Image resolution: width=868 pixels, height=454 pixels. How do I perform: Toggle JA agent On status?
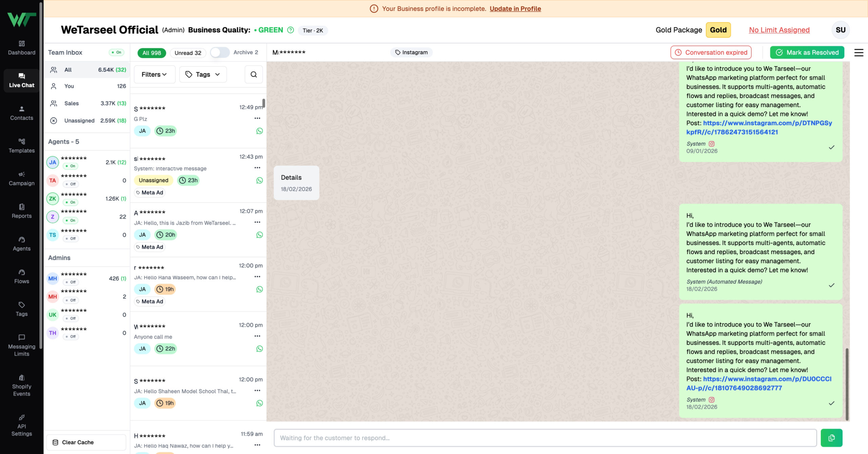click(x=71, y=166)
